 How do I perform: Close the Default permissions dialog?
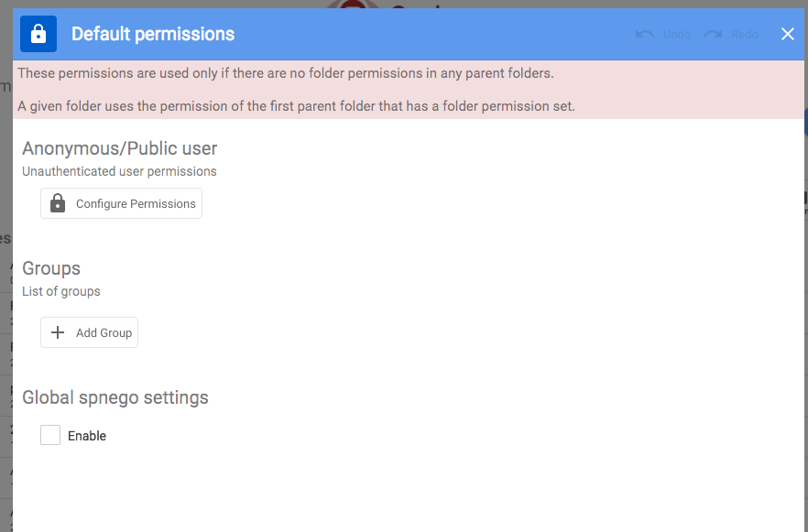787,34
